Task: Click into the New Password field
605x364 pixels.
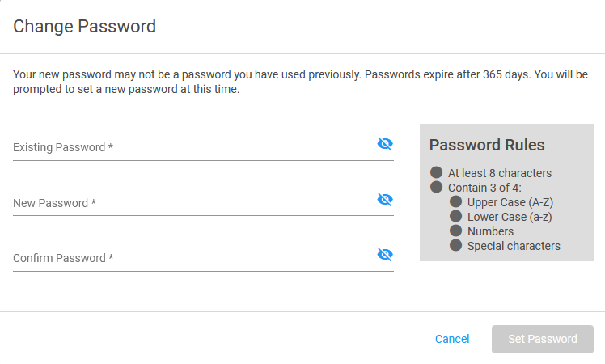Action: pyautogui.click(x=193, y=203)
